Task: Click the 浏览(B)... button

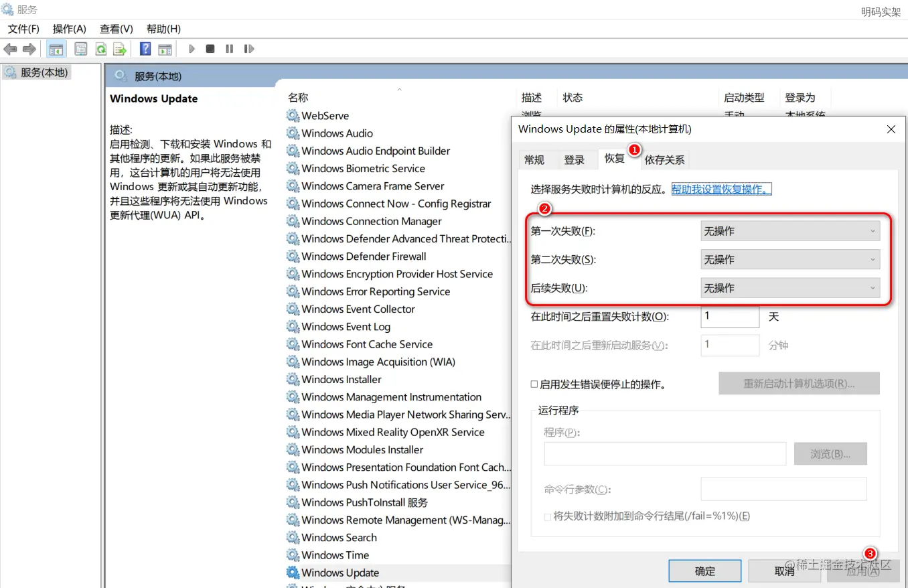Action: point(830,454)
